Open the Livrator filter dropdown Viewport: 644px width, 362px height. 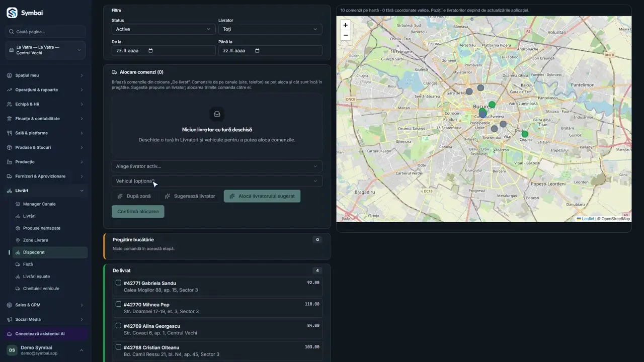(270, 29)
